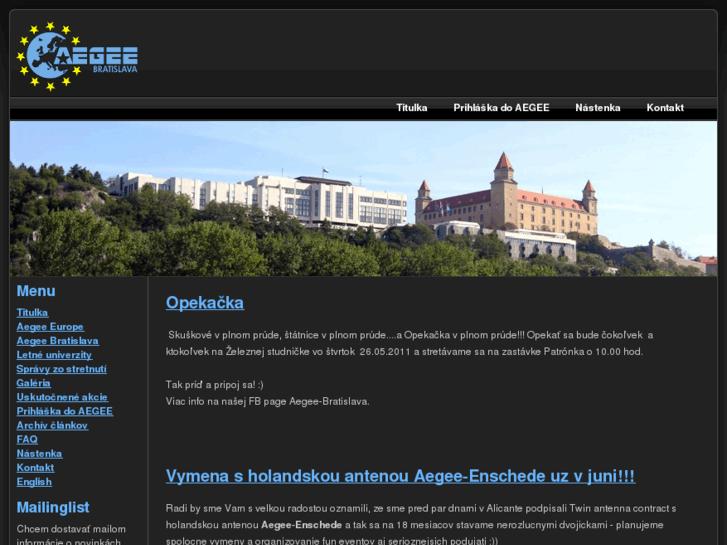Click the 'Chcem dostavať mailom' text

coord(71,529)
